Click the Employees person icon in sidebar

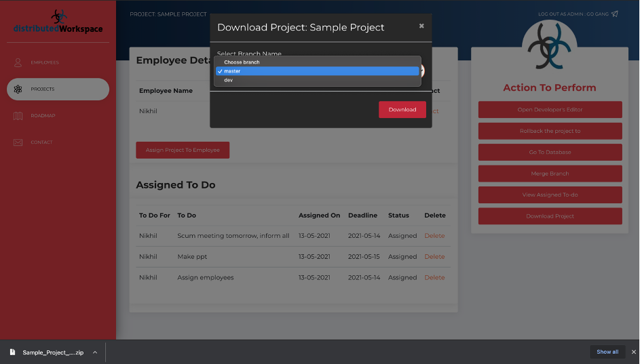(x=18, y=62)
